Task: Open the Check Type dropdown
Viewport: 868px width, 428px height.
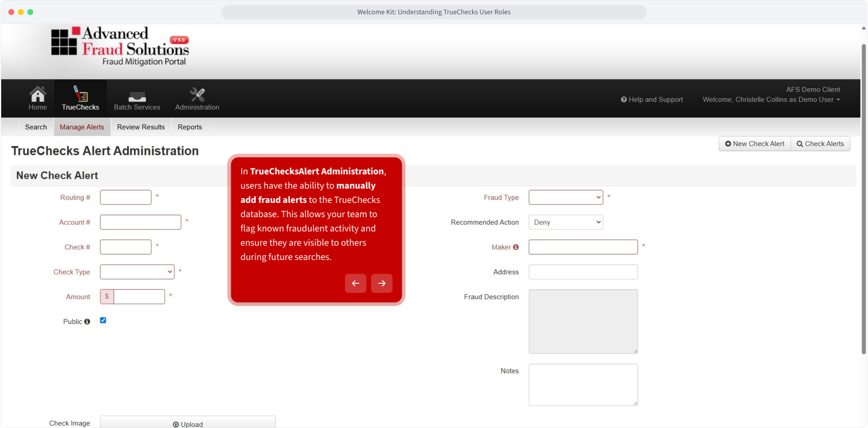Action: 137,272
